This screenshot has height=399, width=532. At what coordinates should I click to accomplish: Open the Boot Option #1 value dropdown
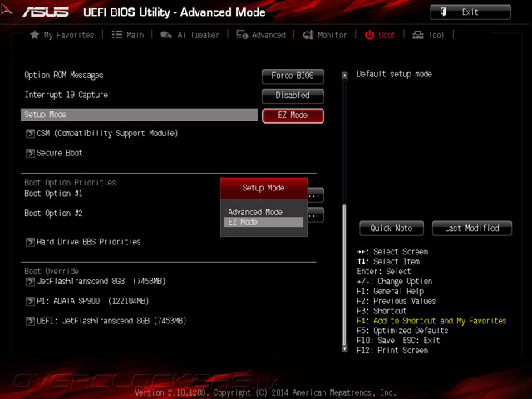pos(316,195)
